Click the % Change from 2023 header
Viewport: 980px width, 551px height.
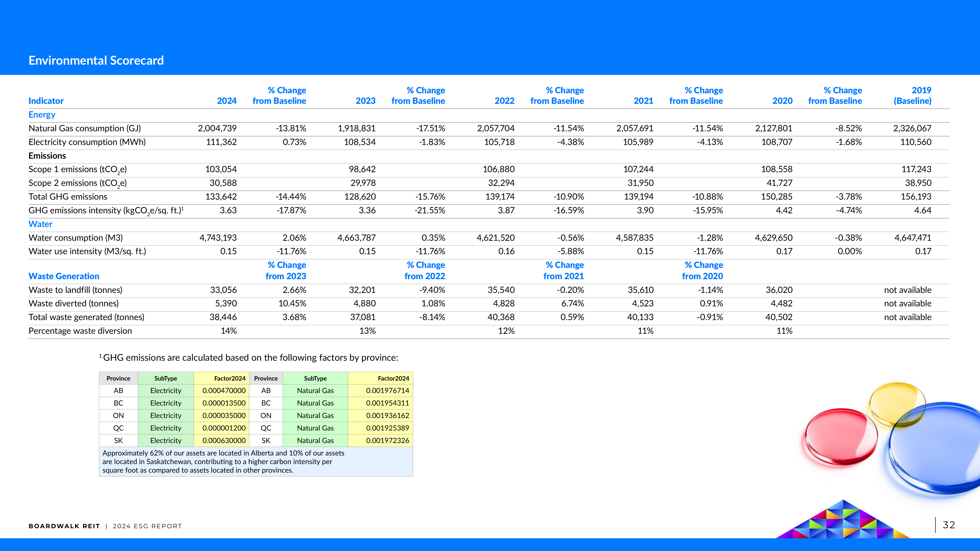tap(286, 270)
